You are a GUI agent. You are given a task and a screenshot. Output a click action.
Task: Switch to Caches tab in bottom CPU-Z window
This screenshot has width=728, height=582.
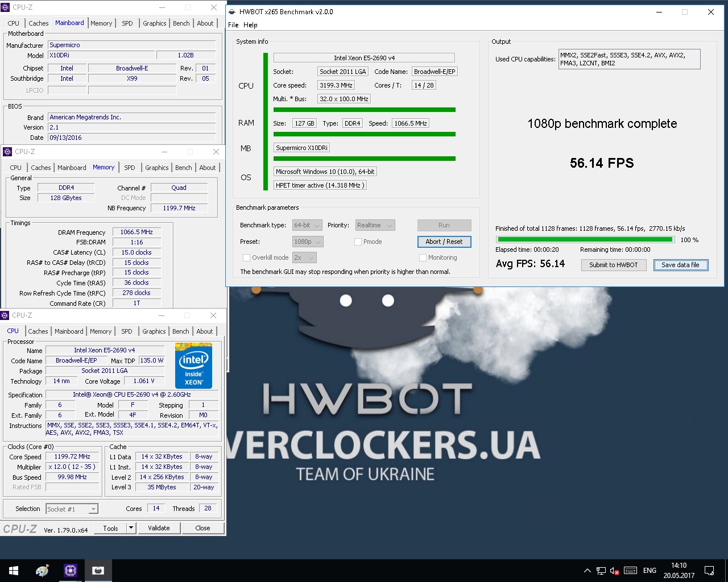point(38,331)
